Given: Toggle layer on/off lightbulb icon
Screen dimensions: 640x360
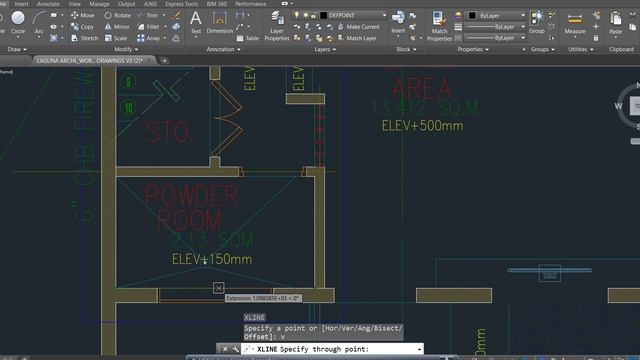Looking at the screenshot, I should (297, 15).
